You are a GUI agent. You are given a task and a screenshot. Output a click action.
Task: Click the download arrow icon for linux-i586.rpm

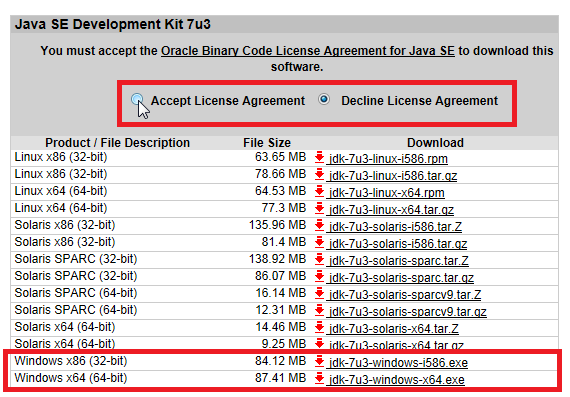pos(320,157)
